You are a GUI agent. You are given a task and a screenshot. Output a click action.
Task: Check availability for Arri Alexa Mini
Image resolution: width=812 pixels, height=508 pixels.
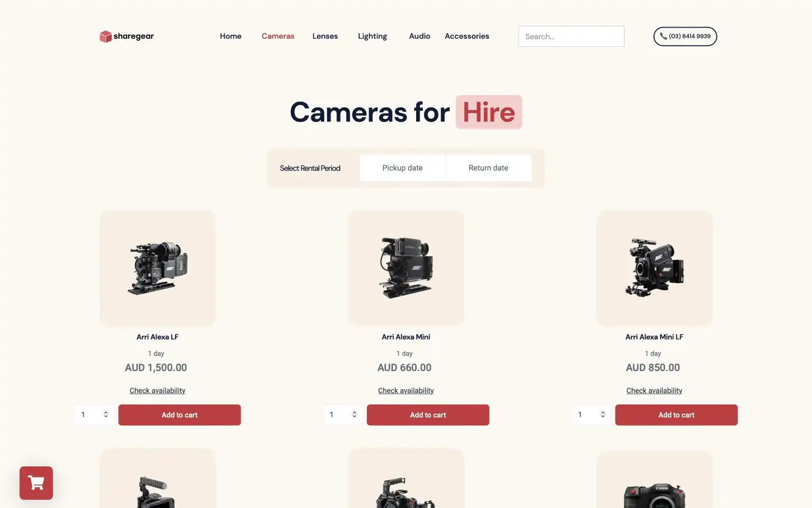point(406,390)
